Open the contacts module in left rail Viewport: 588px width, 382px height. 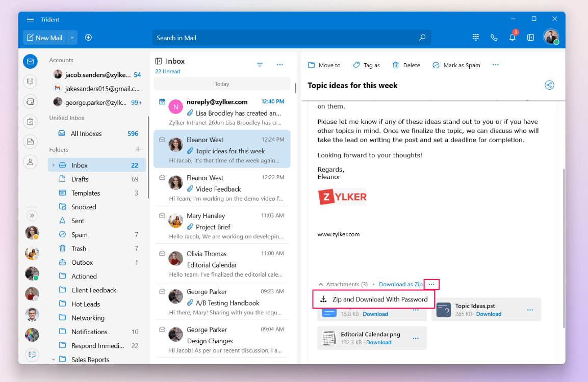coord(31,162)
